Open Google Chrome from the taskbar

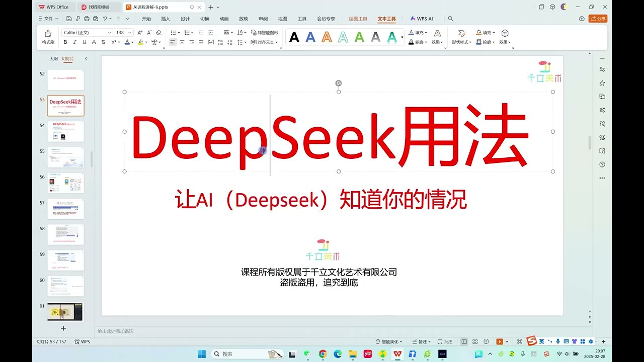[x=323, y=354]
